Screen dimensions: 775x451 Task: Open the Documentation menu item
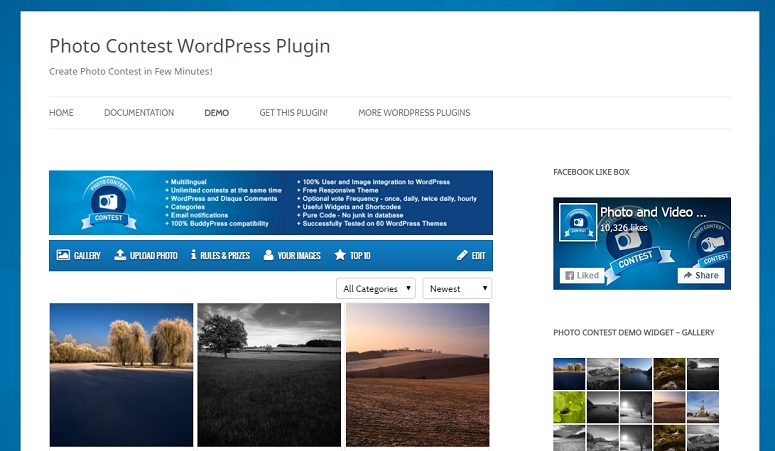(139, 113)
